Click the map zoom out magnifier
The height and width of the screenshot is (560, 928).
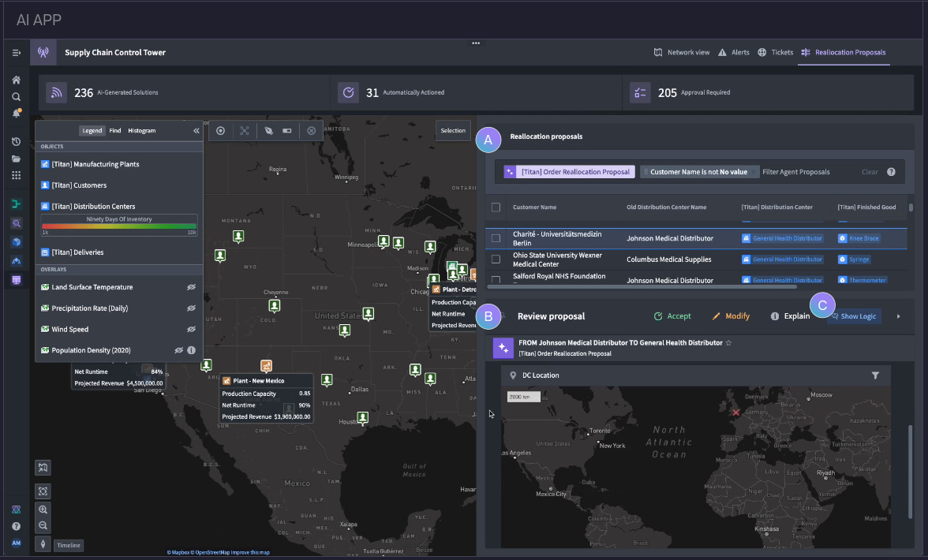pyautogui.click(x=43, y=526)
